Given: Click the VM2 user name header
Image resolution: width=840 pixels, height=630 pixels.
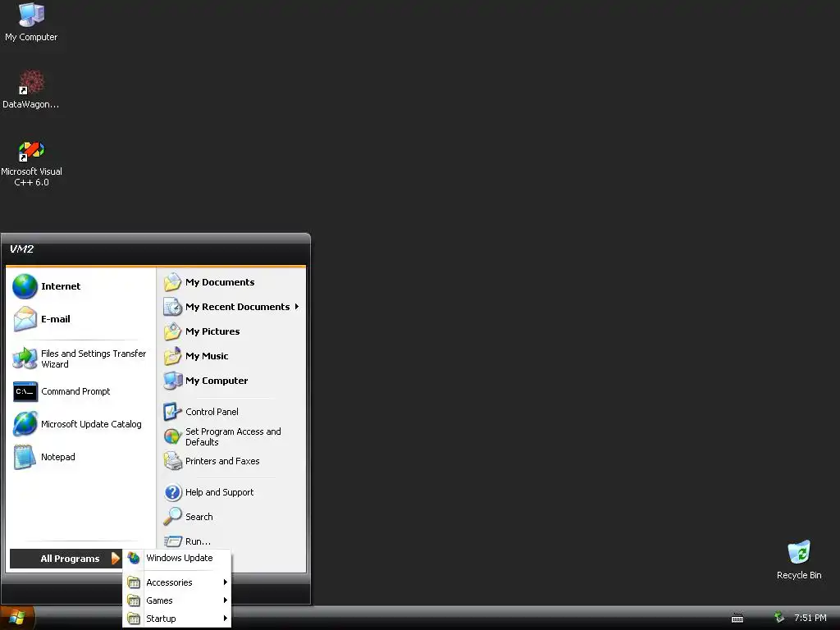Looking at the screenshot, I should click(x=22, y=249).
